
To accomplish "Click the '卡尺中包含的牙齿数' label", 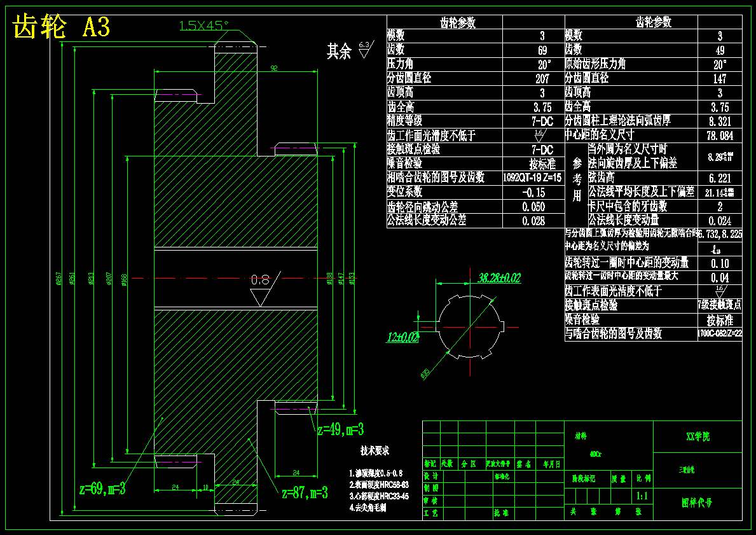I will click(628, 207).
